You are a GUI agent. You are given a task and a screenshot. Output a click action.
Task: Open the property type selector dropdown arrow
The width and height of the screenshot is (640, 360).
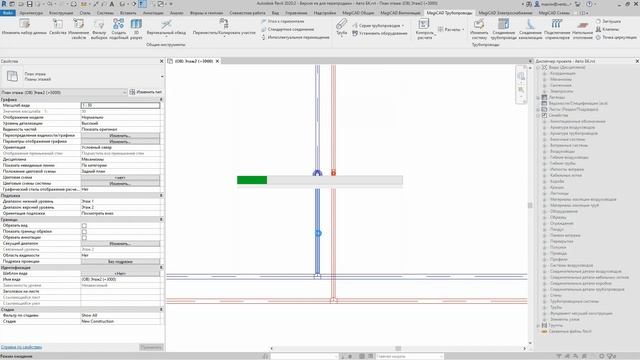pos(162,76)
